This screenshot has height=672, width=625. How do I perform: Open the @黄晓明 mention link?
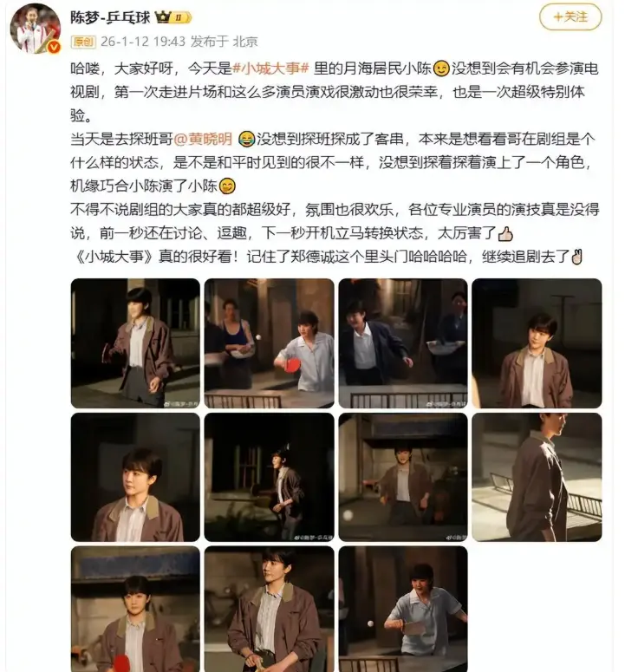click(203, 139)
